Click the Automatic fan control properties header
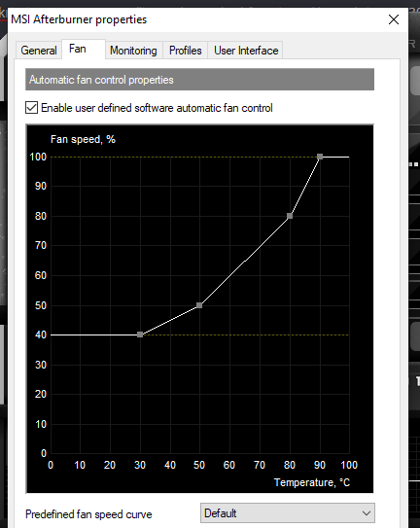Image resolution: width=420 pixels, height=528 pixels. [x=199, y=80]
